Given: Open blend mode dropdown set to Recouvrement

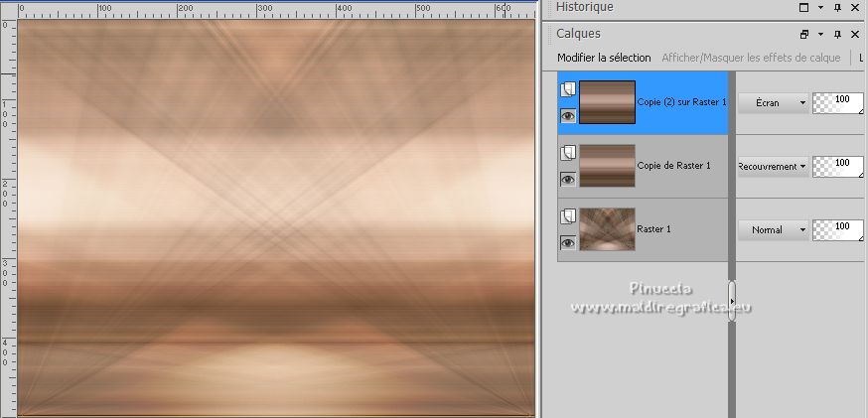Looking at the screenshot, I should click(x=774, y=167).
